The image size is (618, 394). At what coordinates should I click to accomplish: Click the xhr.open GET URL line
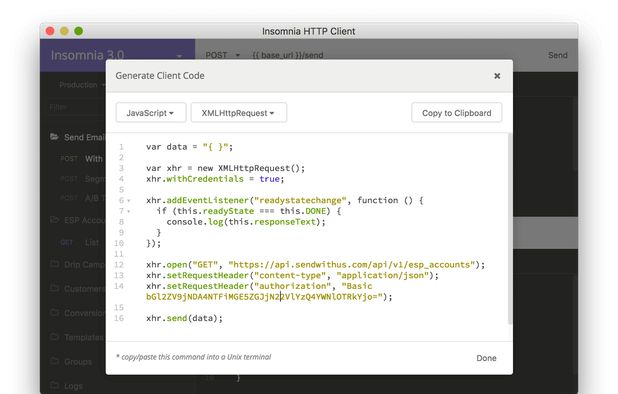pyautogui.click(x=315, y=265)
